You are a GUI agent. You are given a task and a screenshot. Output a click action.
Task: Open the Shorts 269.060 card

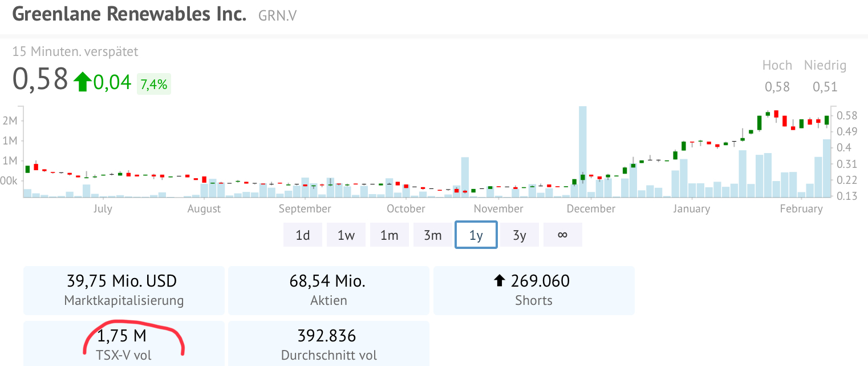coord(534,290)
